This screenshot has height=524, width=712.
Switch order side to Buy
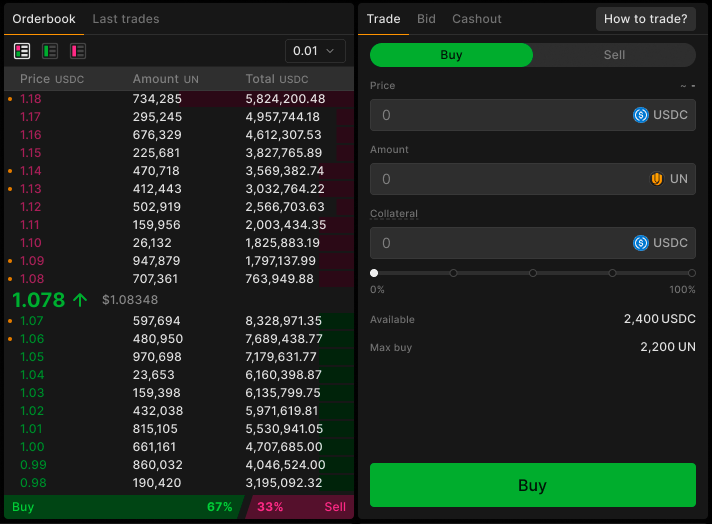(x=451, y=55)
